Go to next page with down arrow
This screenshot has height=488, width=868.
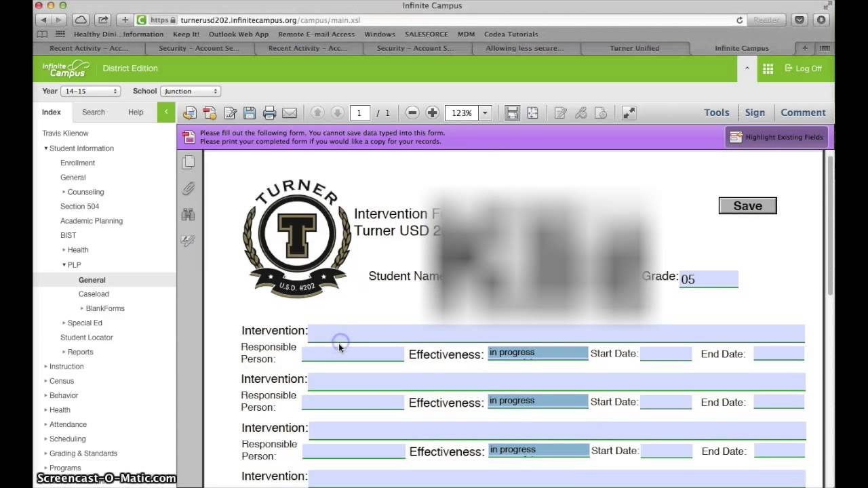[337, 113]
